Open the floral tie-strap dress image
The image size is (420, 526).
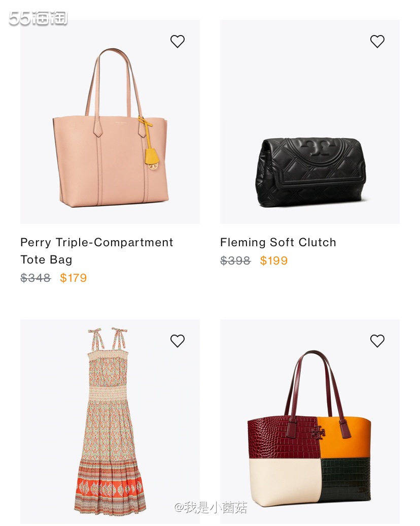[x=110, y=421]
